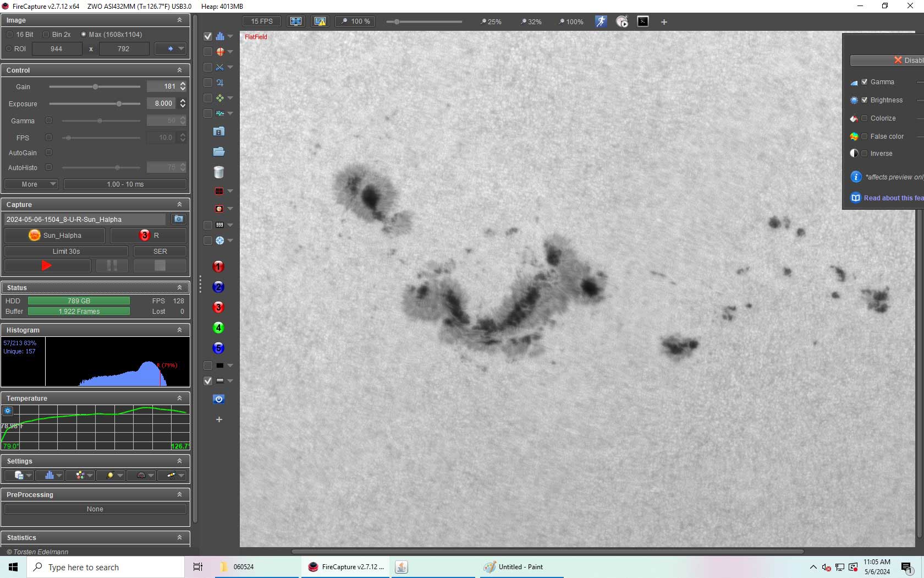Toggle the Gamma checkbox in Control panel
The width and height of the screenshot is (924, 578).
[x=48, y=121]
